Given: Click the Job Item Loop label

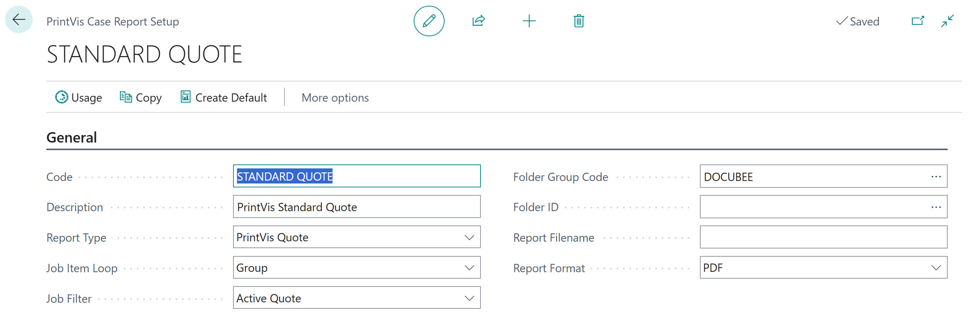Looking at the screenshot, I should point(82,268).
